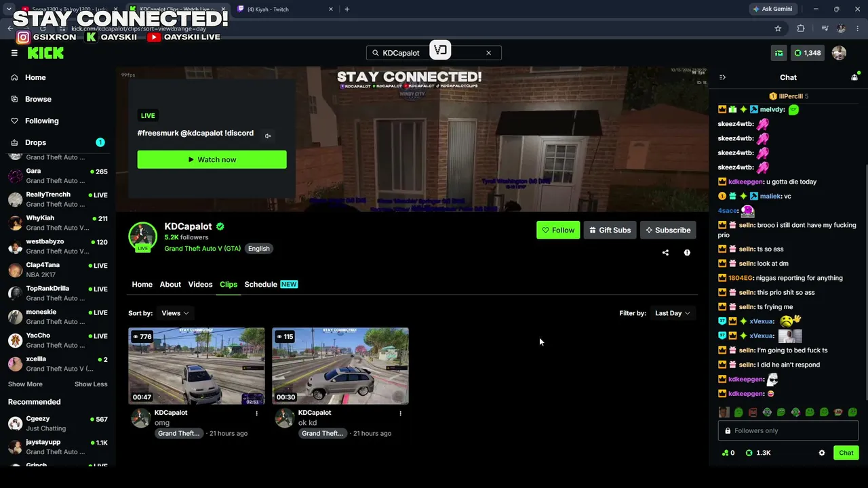Viewport: 868px width, 488px height.
Task: Expand list with Show More
Action: pyautogui.click(x=25, y=384)
